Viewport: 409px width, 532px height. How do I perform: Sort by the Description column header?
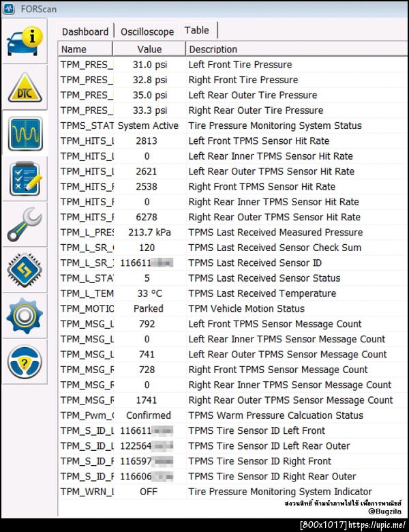pyautogui.click(x=297, y=49)
